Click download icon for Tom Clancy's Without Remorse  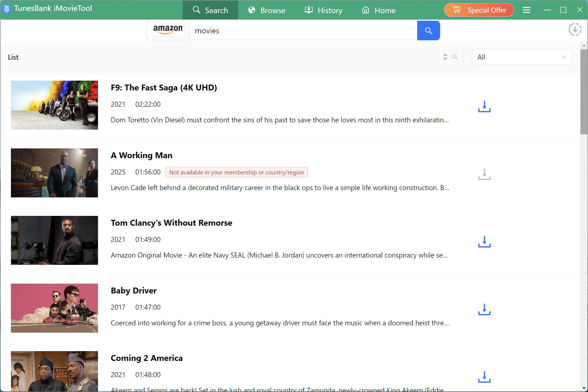[x=484, y=242]
